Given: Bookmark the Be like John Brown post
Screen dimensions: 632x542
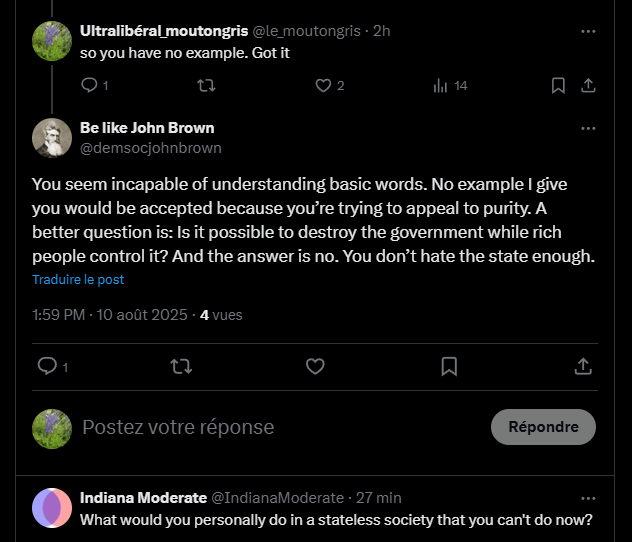Looking at the screenshot, I should 449,367.
